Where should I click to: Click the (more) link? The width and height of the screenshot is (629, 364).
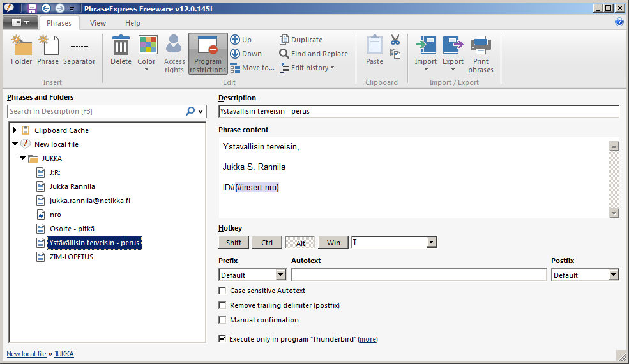pos(368,339)
